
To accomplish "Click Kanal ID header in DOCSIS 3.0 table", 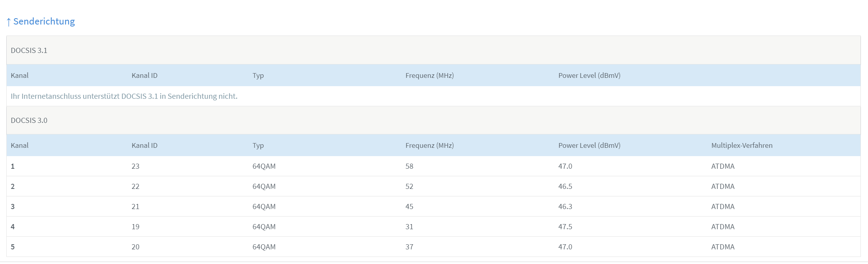I will point(144,145).
